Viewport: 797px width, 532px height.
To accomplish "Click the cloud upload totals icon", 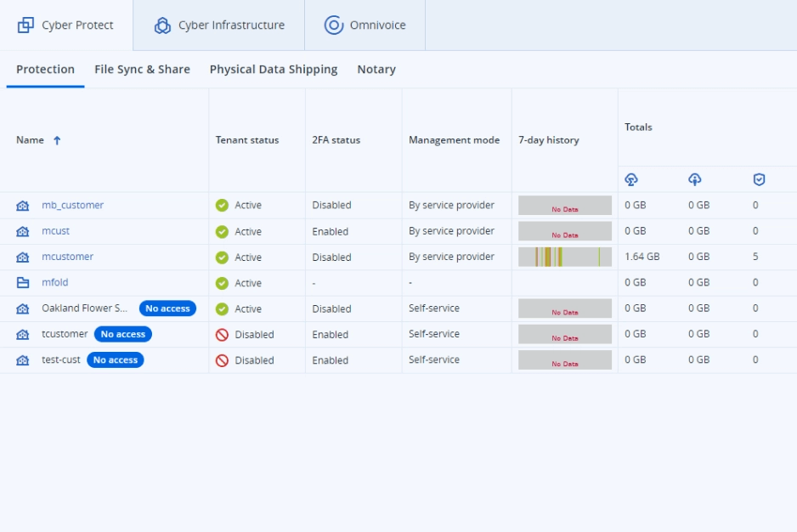I will (695, 179).
